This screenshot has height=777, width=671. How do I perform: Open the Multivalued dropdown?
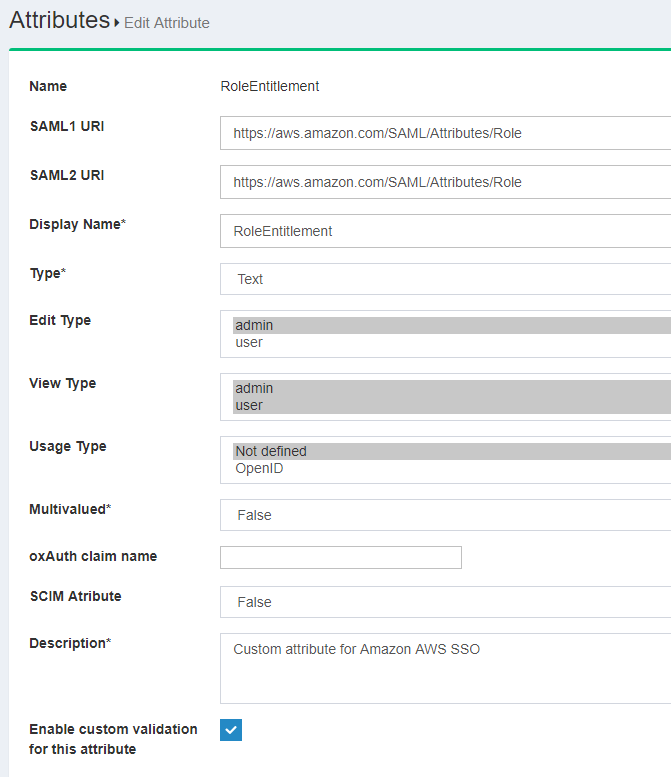[445, 515]
